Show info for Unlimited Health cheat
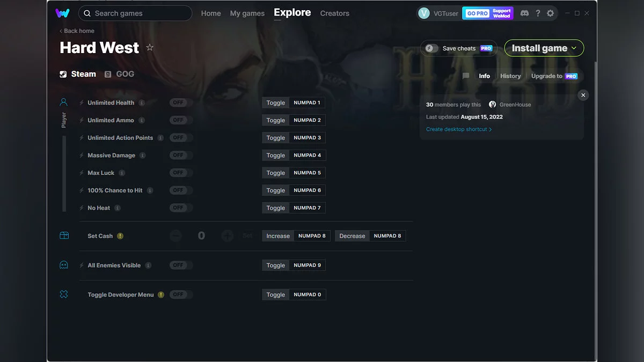The height and width of the screenshot is (362, 644). (x=142, y=103)
